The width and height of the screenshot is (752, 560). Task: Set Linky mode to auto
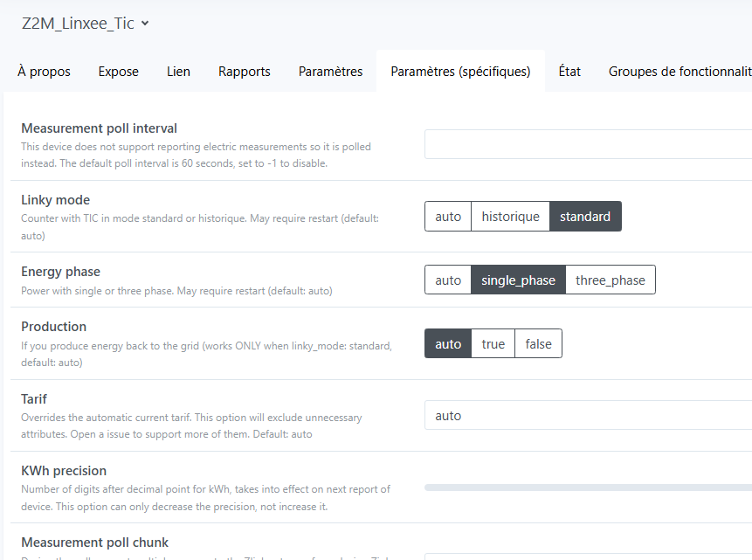pos(448,217)
